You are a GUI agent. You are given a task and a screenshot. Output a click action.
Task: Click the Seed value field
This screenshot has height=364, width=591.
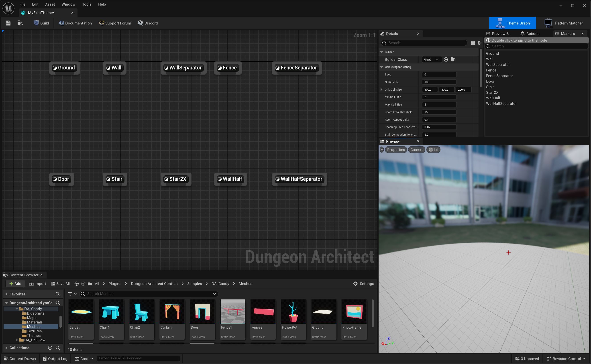point(439,75)
